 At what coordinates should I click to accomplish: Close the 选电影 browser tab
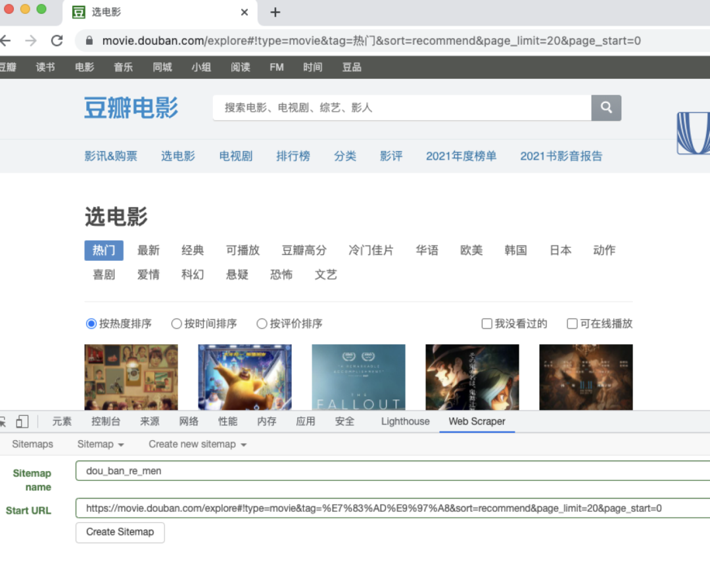point(245,12)
